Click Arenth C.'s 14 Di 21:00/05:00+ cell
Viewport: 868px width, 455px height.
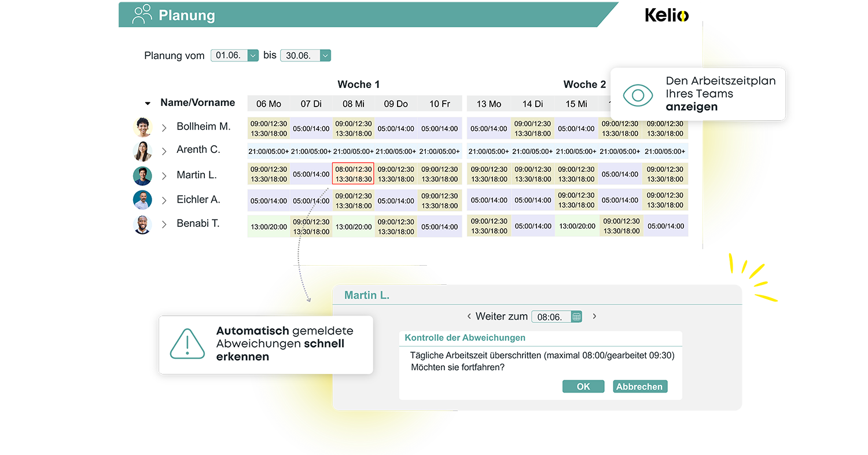pyautogui.click(x=532, y=152)
